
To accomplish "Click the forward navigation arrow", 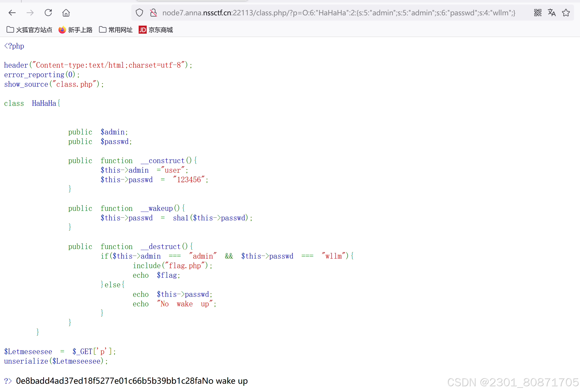I will click(x=30, y=13).
